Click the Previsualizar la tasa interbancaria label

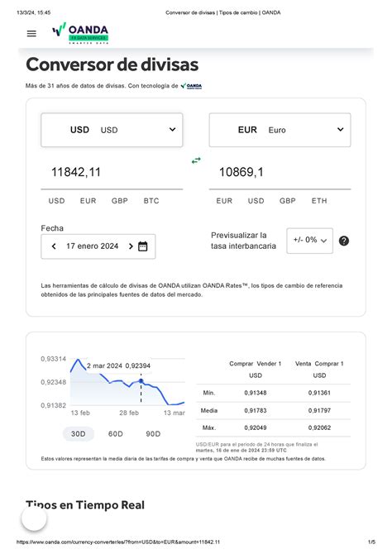coord(243,241)
